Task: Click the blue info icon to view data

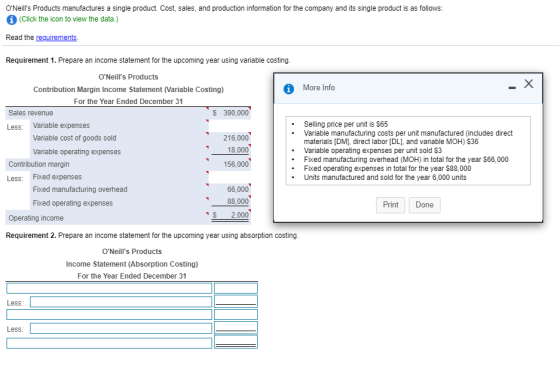Action: tap(11, 20)
